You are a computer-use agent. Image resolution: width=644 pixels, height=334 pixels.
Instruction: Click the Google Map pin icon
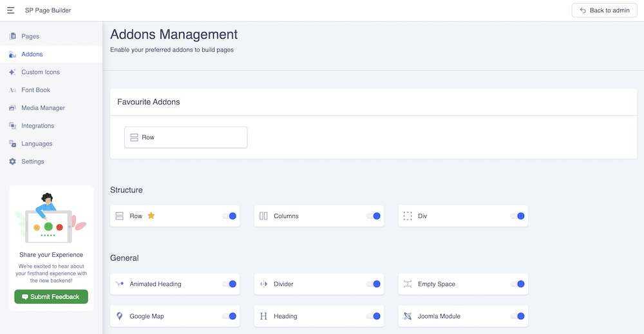[119, 316]
